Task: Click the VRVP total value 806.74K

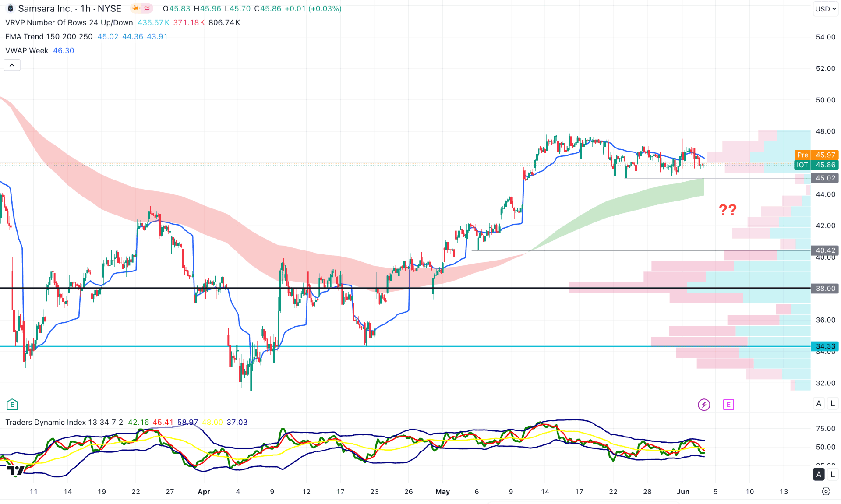Action: [x=224, y=22]
